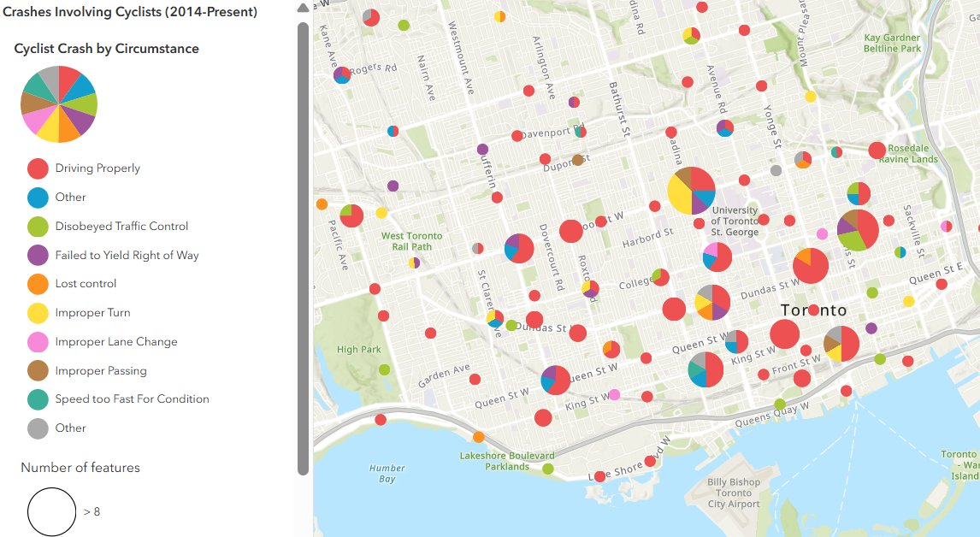This screenshot has height=537, width=980.
Task: Click the large red-green-brown pie east of University of Toronto
Action: (858, 230)
